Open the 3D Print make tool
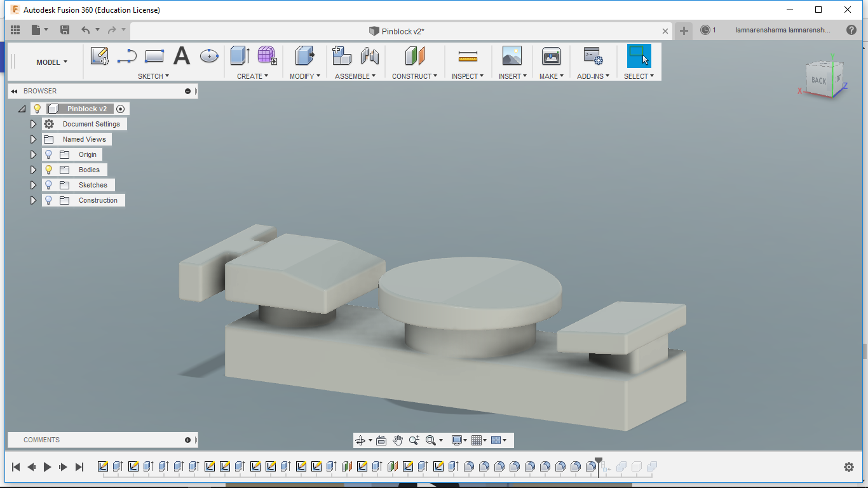 point(551,56)
